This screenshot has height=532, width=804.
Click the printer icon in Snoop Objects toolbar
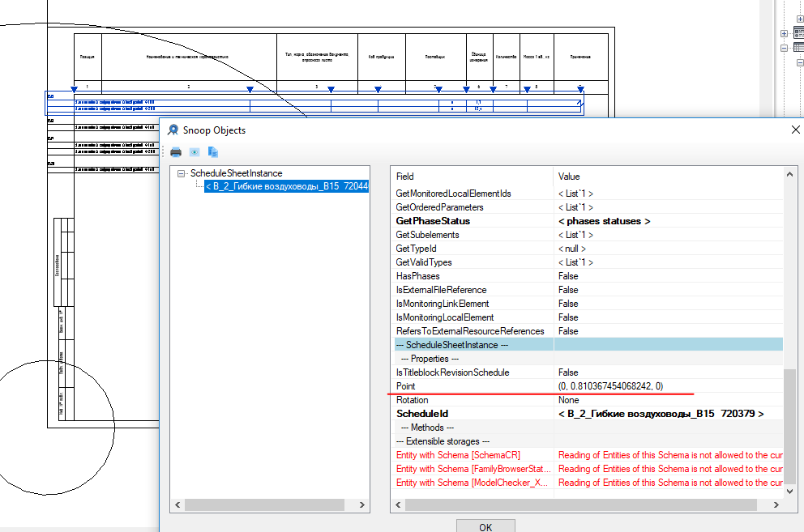[176, 152]
